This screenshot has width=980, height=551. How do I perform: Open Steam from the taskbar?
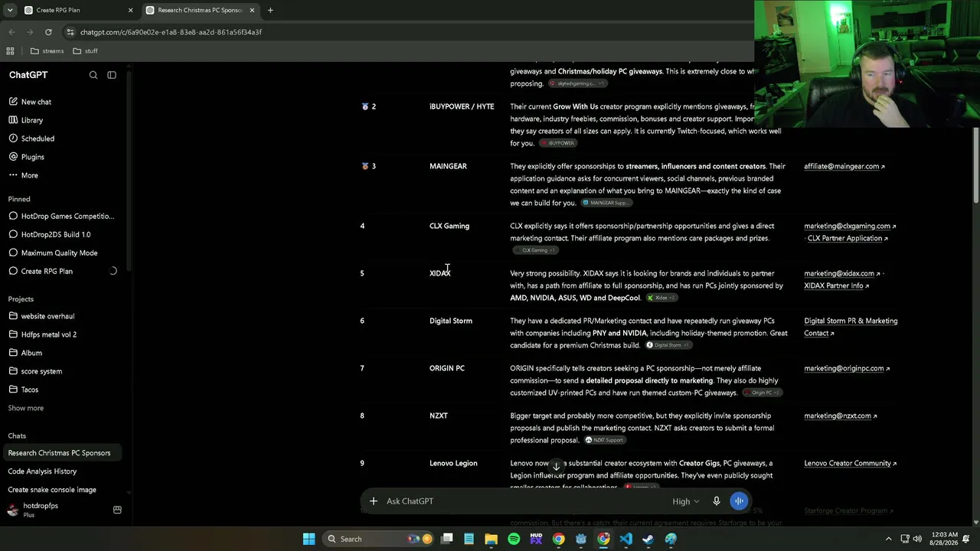pos(648,539)
